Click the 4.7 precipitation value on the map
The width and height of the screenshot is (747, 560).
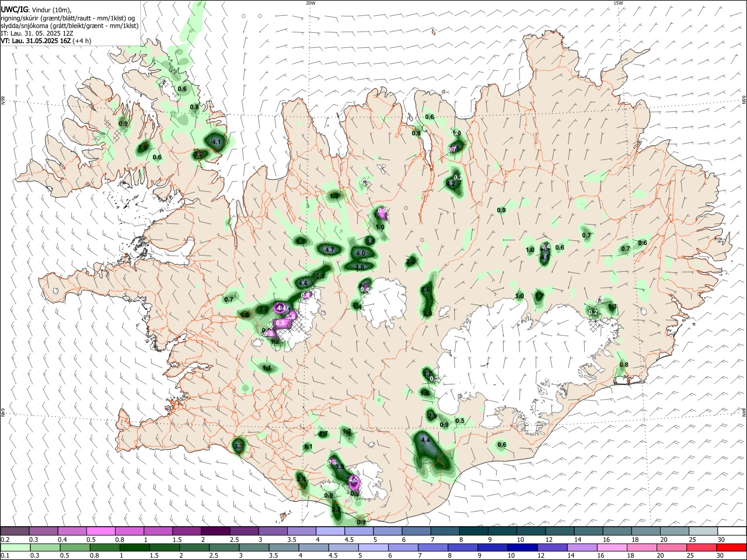[329, 250]
